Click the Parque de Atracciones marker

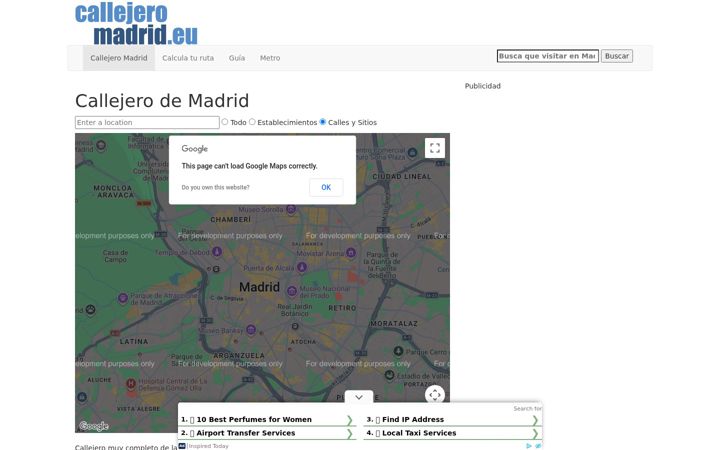point(123,298)
